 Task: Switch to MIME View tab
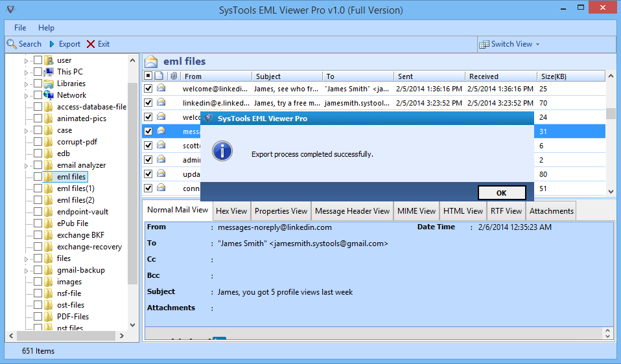coord(416,211)
